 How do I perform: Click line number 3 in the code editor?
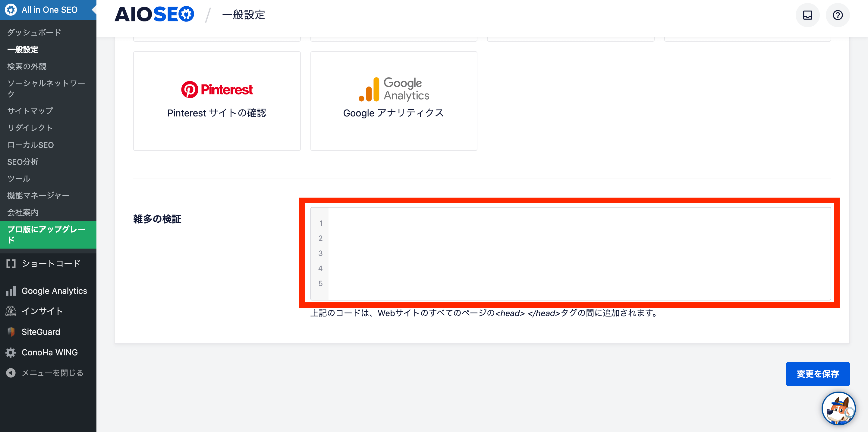coord(320,253)
